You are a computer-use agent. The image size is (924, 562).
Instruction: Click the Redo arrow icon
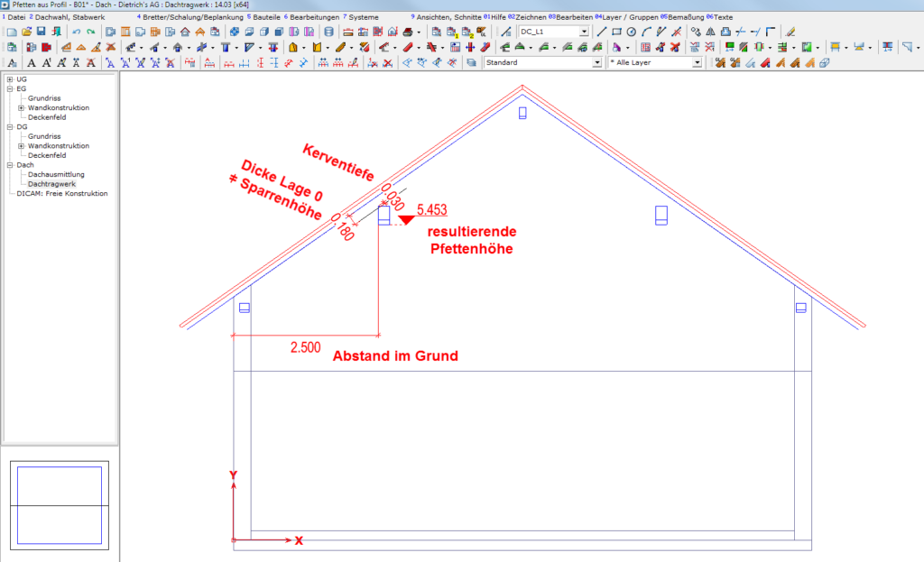tap(90, 32)
